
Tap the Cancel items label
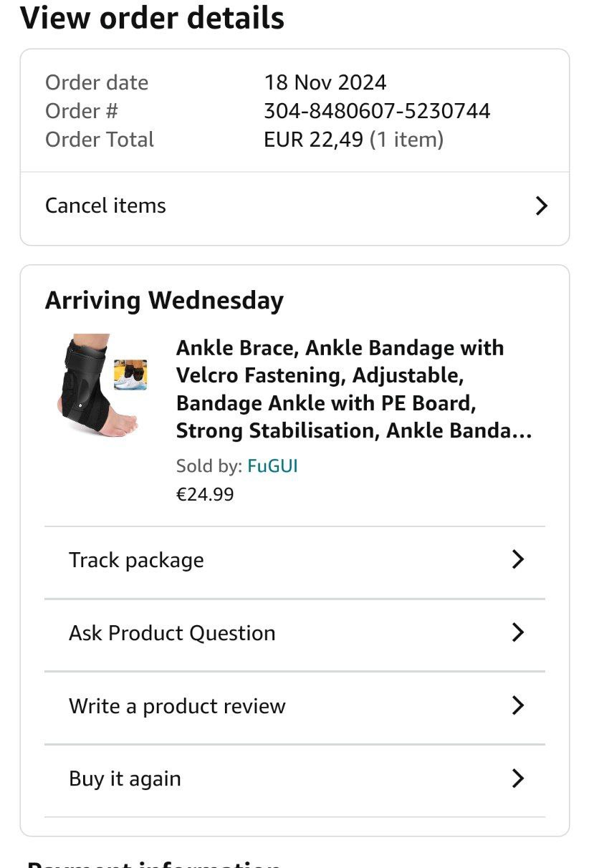[x=105, y=206]
